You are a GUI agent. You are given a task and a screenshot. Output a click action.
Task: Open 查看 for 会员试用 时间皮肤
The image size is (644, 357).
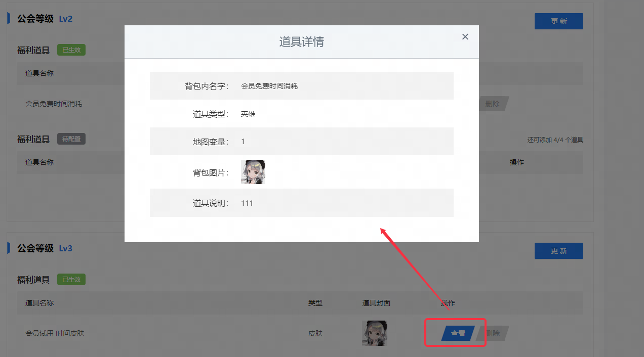(x=458, y=333)
